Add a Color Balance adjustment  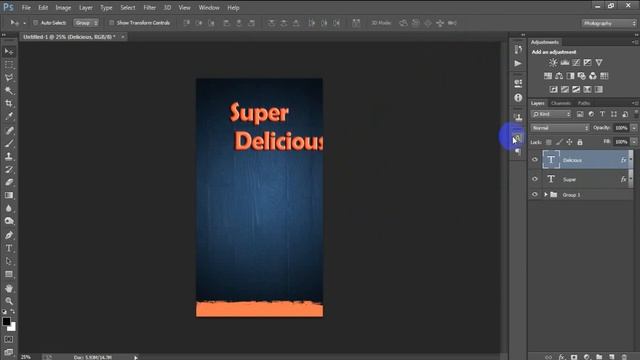[x=559, y=76]
